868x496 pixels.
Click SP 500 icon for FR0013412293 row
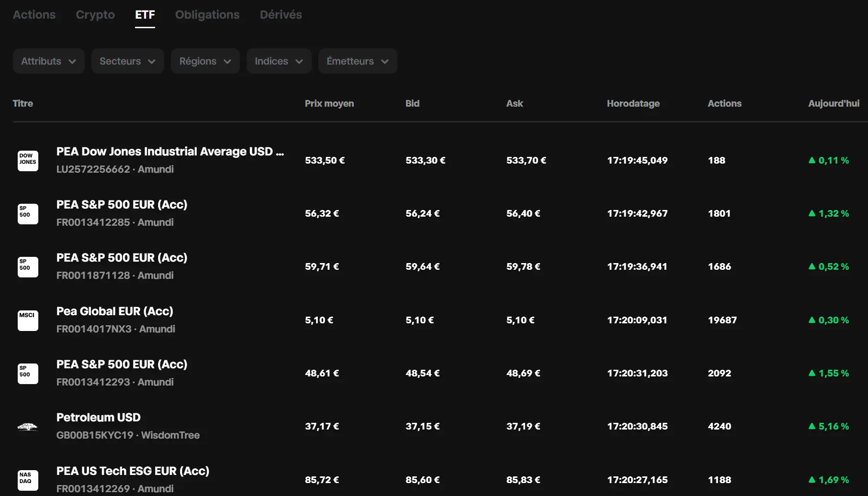click(x=28, y=374)
